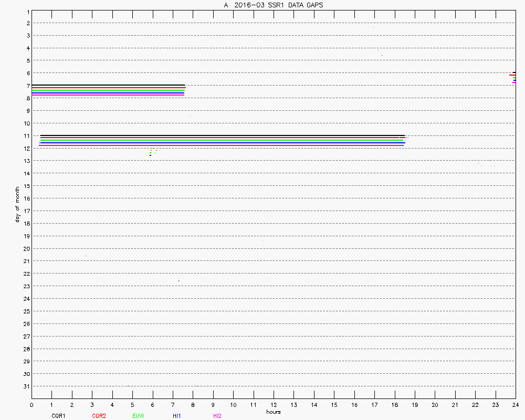Select the blue HI1 legend label
The image size is (525, 420).
177,416
